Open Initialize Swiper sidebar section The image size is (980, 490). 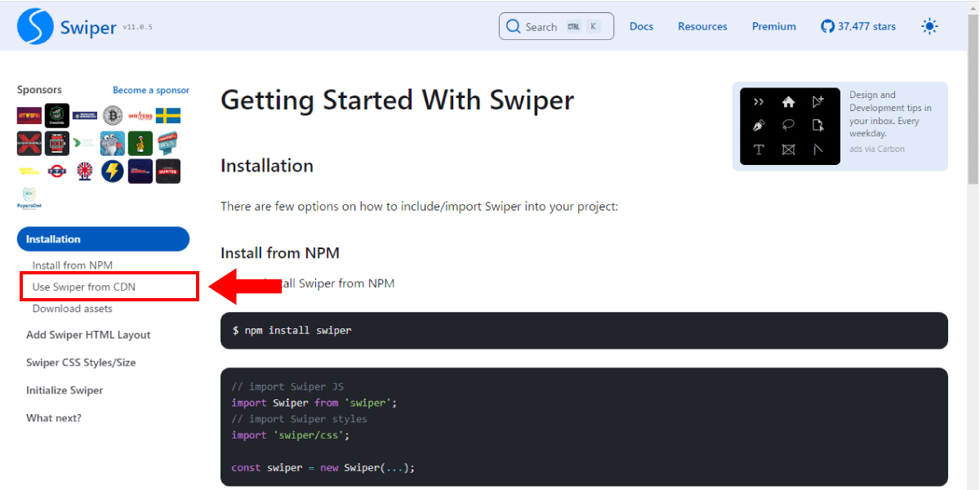point(65,390)
